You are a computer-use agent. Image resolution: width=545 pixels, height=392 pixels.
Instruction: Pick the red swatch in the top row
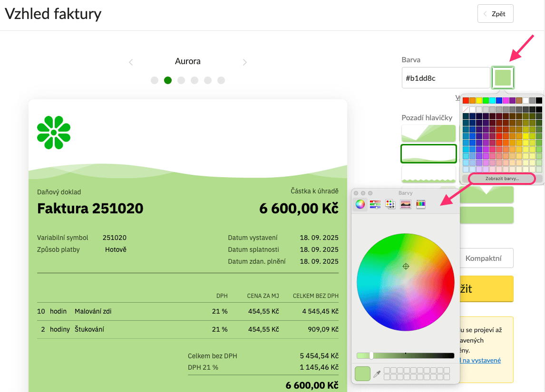click(466, 100)
